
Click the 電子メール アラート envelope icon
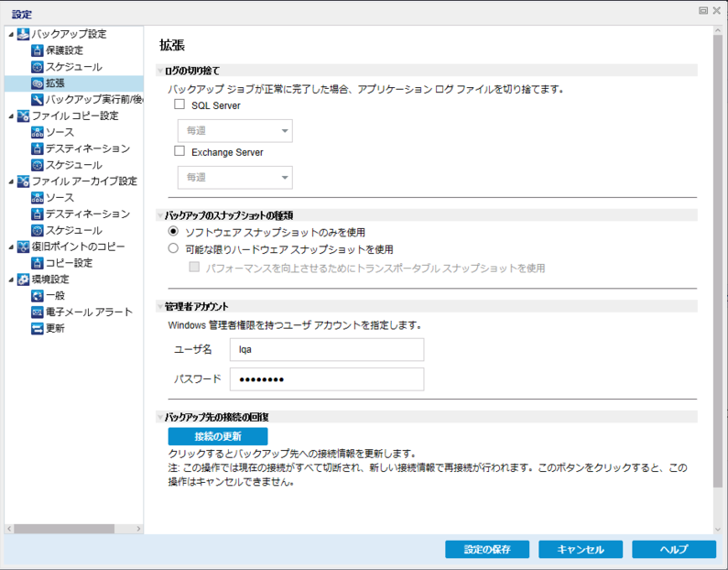pos(38,312)
